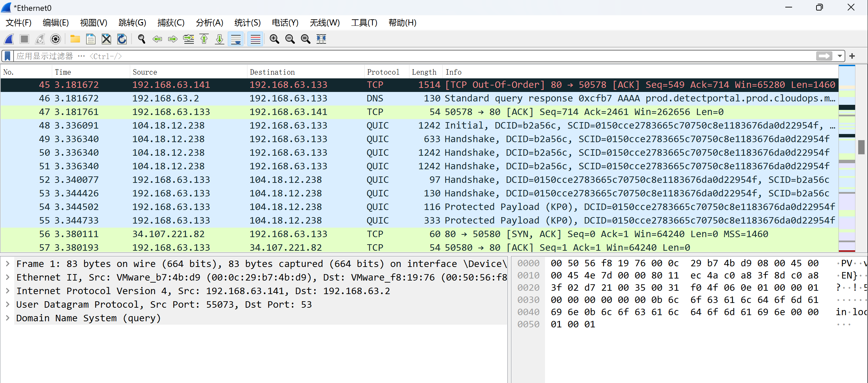Click the apply filter arrow button

point(824,56)
